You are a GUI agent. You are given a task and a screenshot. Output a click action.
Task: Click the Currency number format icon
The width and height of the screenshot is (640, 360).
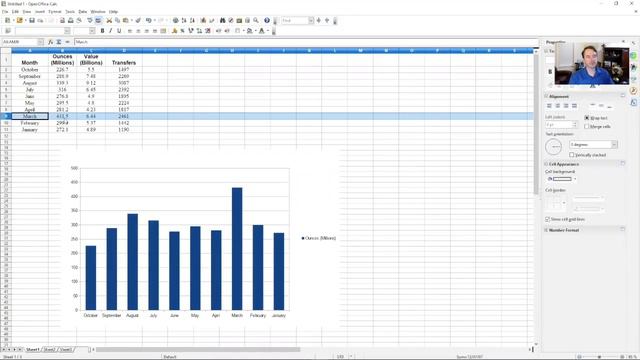tap(174, 31)
